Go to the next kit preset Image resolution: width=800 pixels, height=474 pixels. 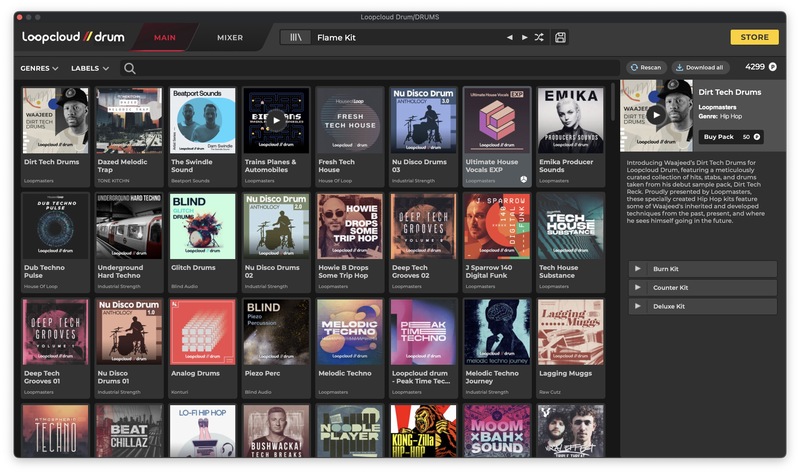(524, 37)
